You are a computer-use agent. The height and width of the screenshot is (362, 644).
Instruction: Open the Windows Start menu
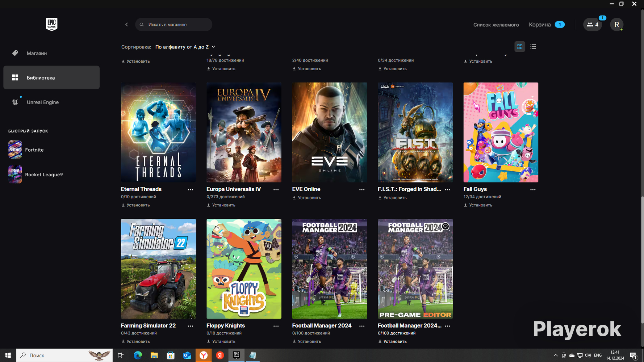[8, 355]
